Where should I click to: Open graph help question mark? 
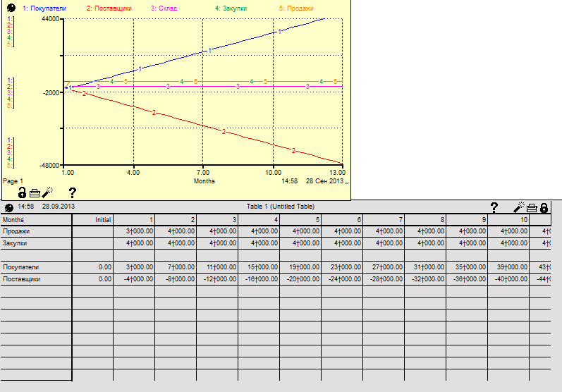pos(72,192)
